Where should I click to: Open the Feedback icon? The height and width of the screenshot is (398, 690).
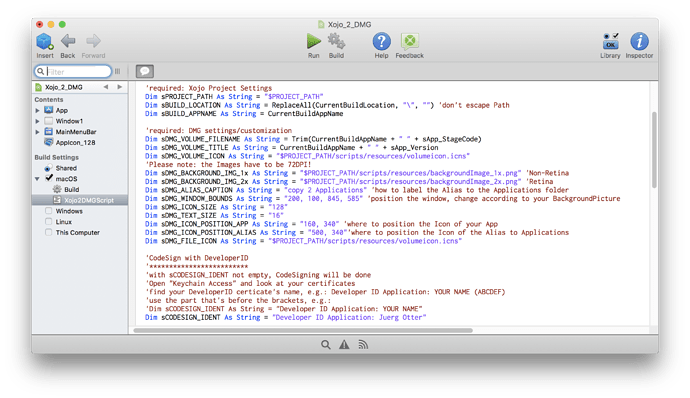(x=410, y=41)
